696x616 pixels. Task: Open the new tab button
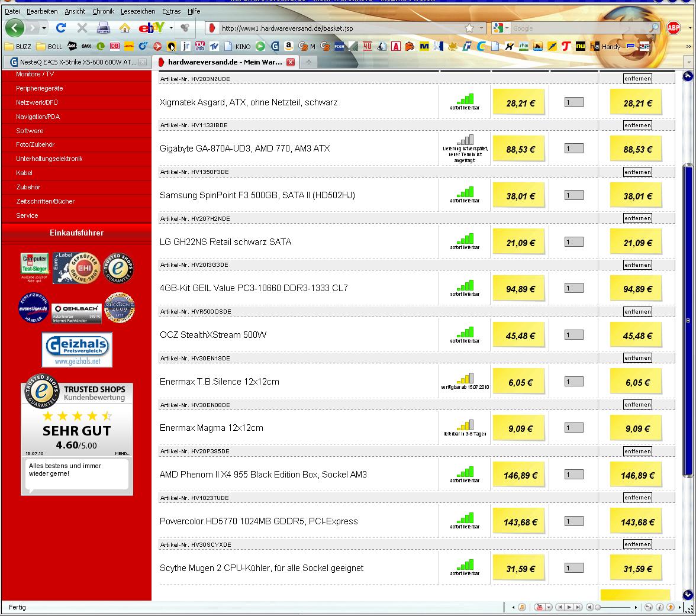(308, 62)
